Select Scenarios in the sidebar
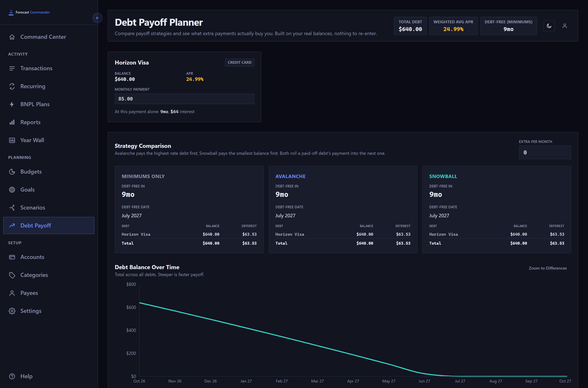 click(x=49, y=208)
